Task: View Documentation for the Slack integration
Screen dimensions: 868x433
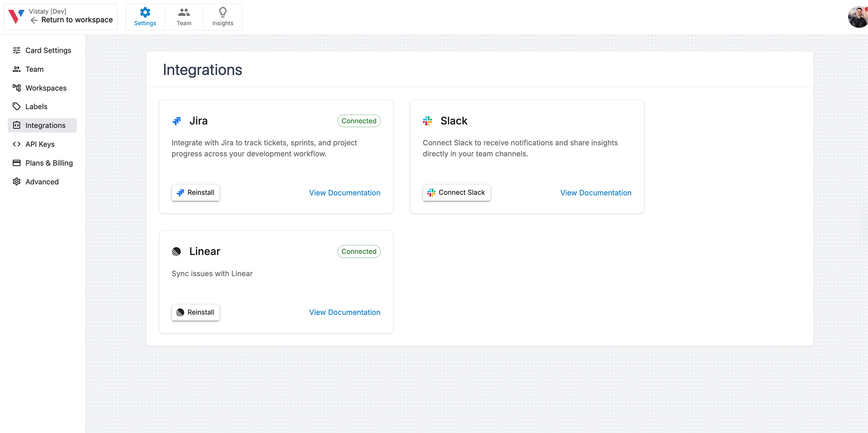Action: coord(596,193)
